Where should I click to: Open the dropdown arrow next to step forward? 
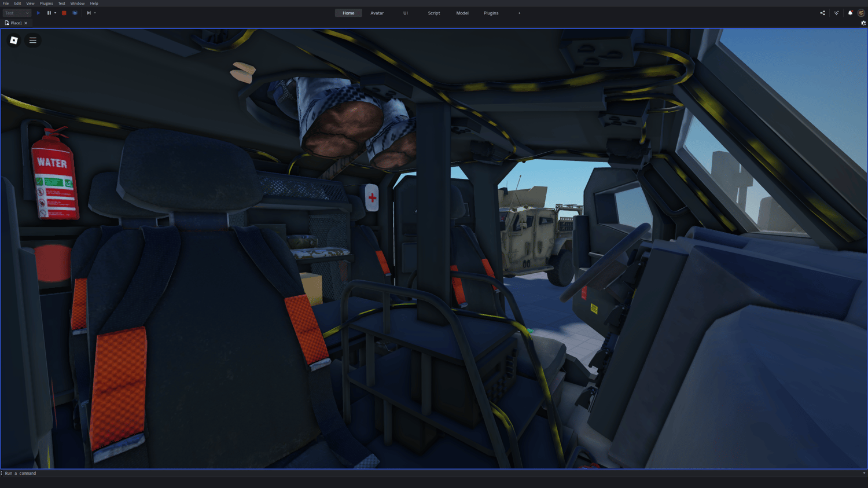point(95,13)
